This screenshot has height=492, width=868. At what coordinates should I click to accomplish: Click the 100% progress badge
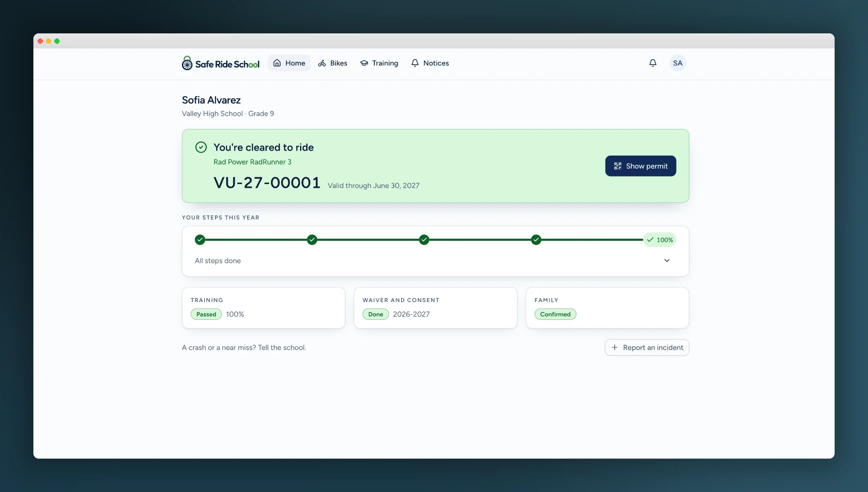tap(660, 240)
